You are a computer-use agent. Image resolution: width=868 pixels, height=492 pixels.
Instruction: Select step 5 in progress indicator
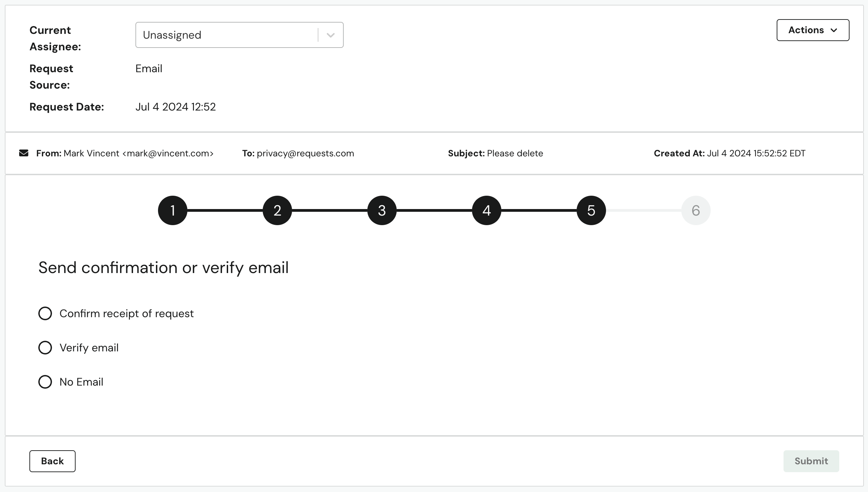coord(591,210)
